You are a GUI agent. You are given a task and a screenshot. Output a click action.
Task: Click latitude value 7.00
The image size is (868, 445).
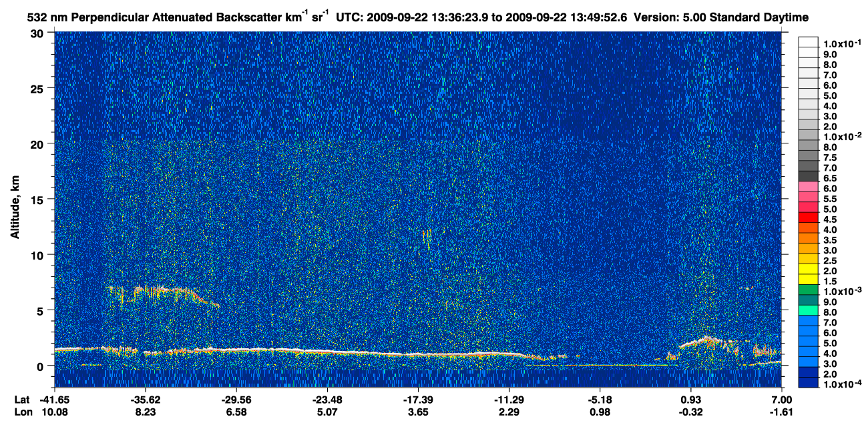(x=782, y=400)
